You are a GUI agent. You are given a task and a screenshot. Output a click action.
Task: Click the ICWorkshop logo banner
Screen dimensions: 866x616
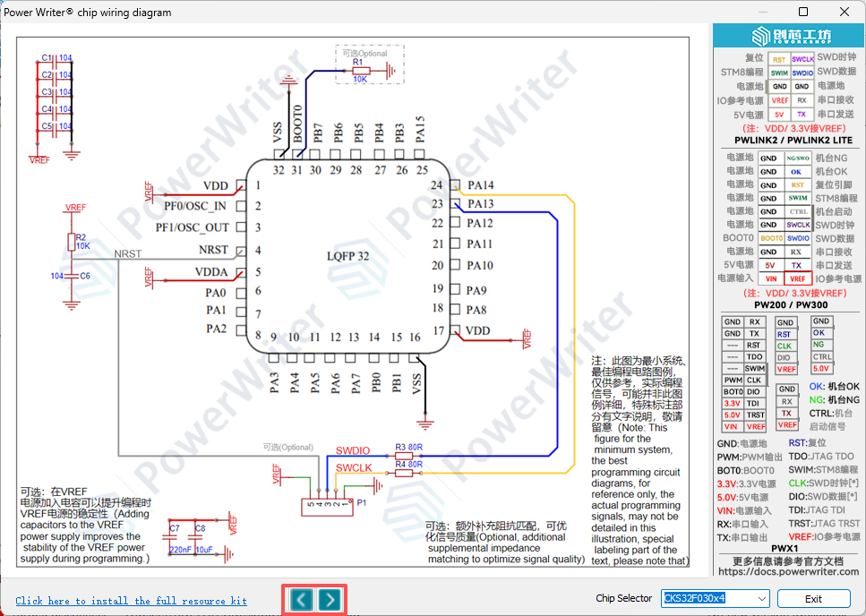tap(789, 36)
